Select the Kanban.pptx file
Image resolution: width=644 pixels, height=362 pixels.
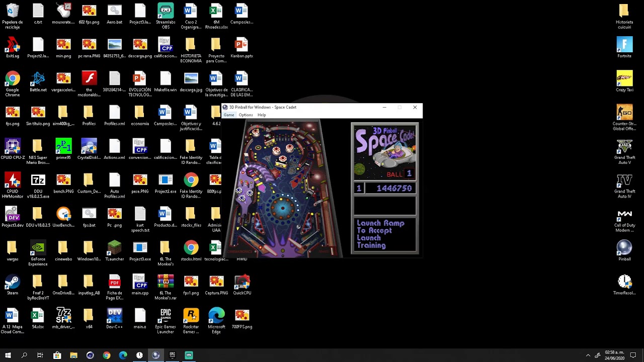pyautogui.click(x=242, y=48)
